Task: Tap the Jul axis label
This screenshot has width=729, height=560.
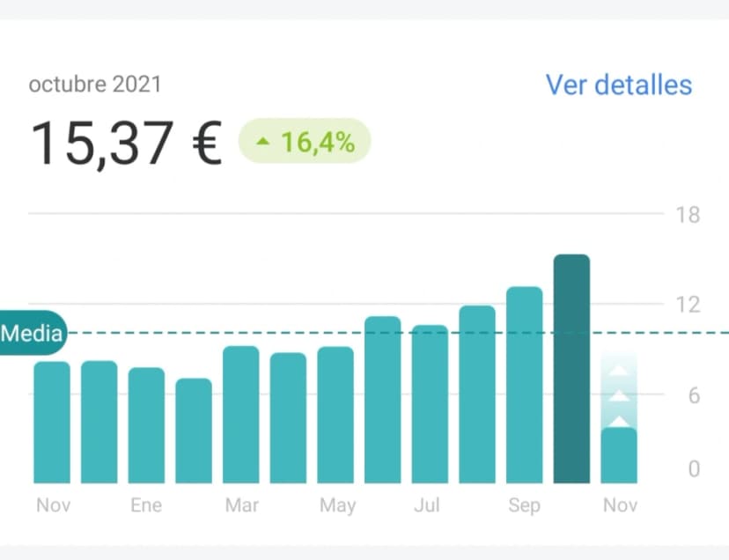Action: coord(427,505)
